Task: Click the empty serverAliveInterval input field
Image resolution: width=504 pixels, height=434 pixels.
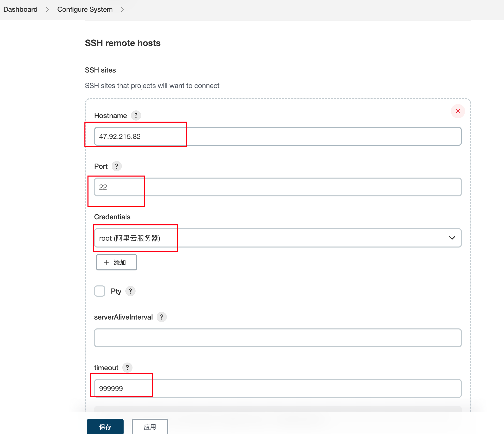Action: tap(278, 338)
